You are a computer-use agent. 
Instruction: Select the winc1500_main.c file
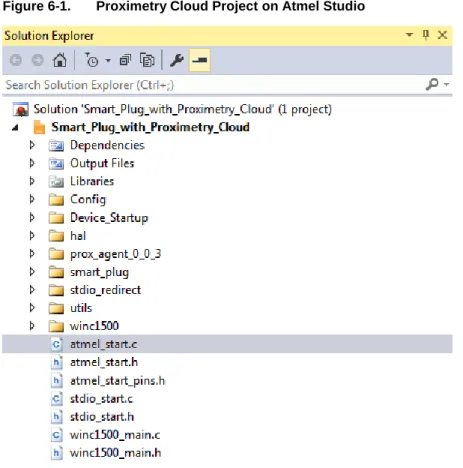coord(115,435)
